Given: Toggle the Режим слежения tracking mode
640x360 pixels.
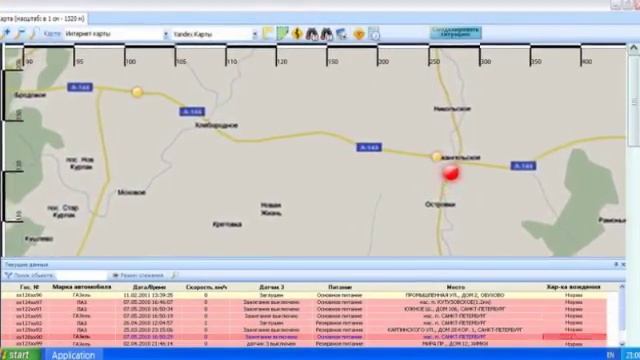Looking at the screenshot, I should (x=138, y=276).
